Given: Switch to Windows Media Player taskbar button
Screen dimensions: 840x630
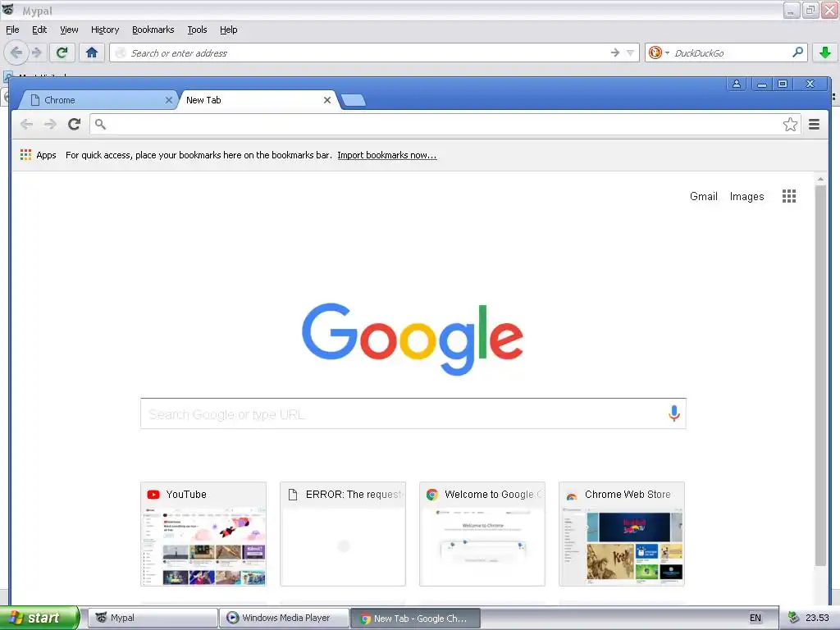Looking at the screenshot, I should coord(285,618).
